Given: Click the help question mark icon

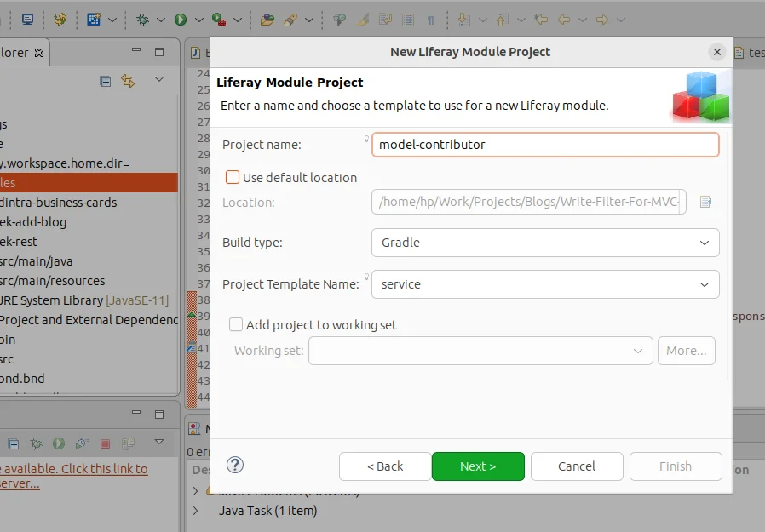Looking at the screenshot, I should point(236,466).
